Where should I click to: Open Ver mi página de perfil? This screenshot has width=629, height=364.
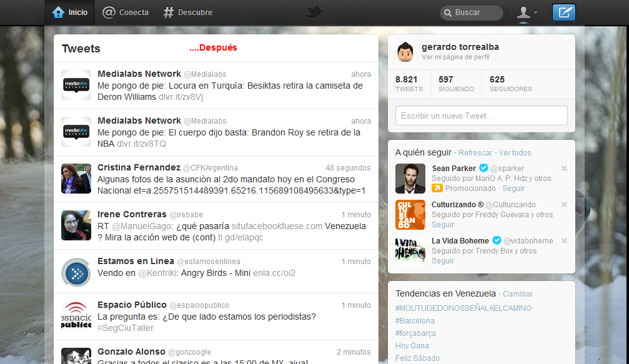(x=454, y=56)
